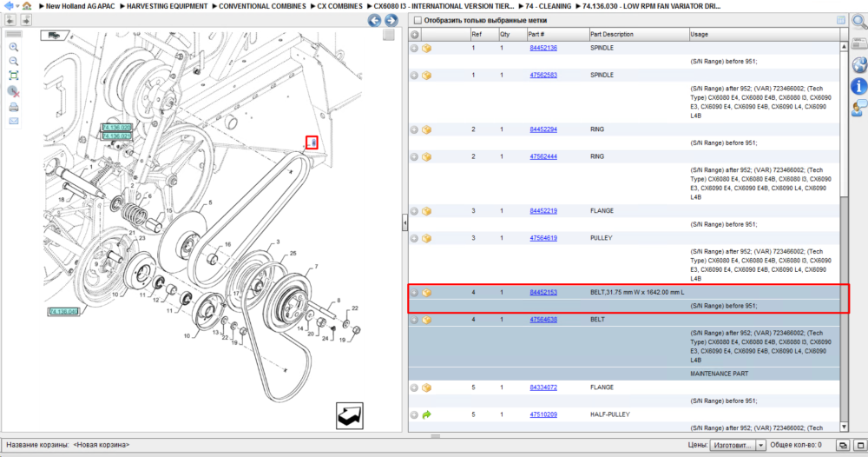Zoom out of the diagram
Viewport: 868px width, 457px height.
point(14,61)
